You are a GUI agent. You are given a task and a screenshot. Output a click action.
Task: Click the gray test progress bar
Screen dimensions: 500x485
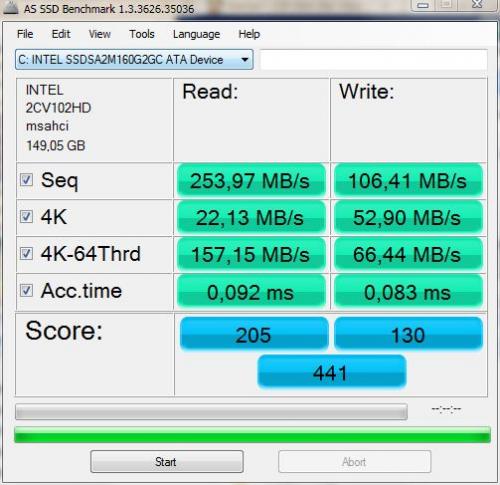[x=211, y=412]
